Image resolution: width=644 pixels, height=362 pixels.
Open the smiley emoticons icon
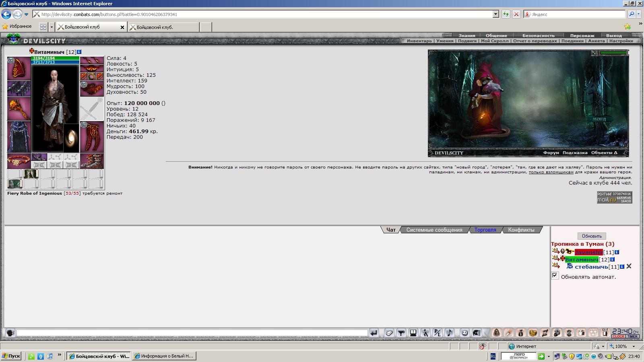(464, 333)
